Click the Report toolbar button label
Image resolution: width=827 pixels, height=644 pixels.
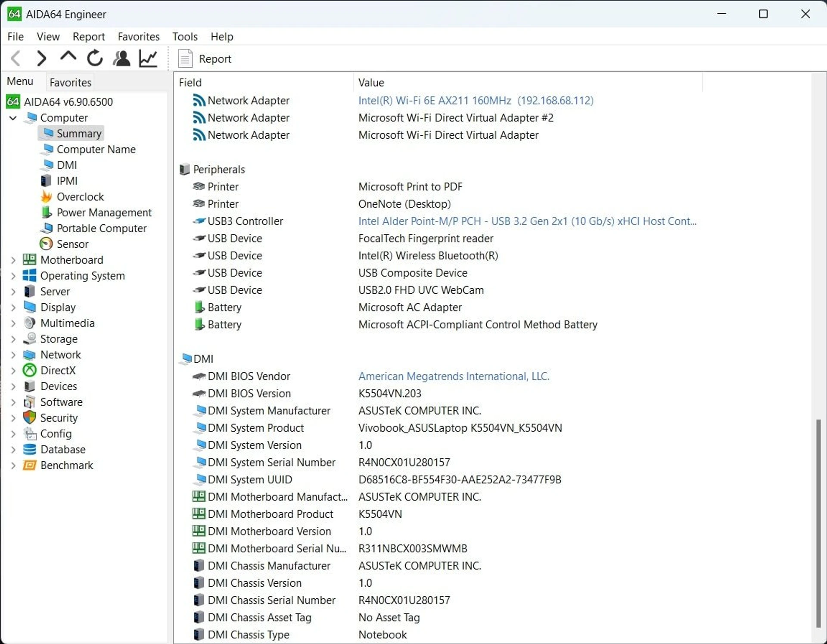coord(215,59)
